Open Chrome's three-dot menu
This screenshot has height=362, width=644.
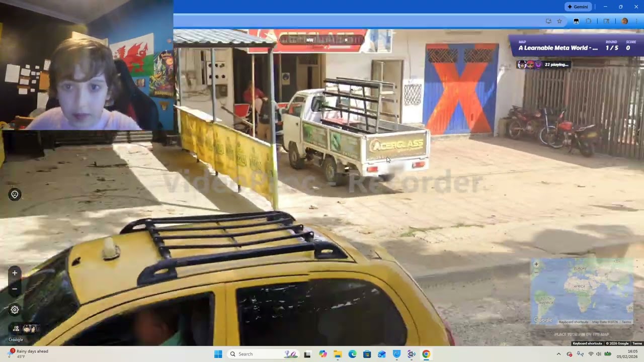[637, 21]
